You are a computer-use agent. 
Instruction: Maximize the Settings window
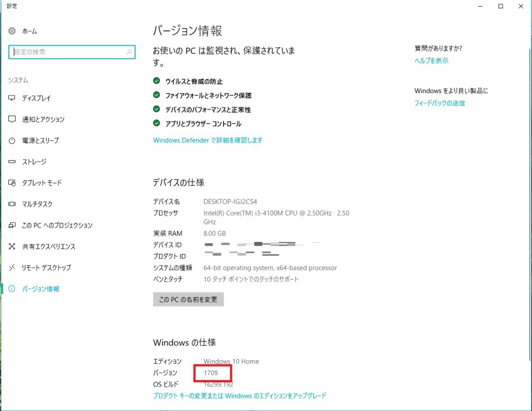tap(500, 6)
